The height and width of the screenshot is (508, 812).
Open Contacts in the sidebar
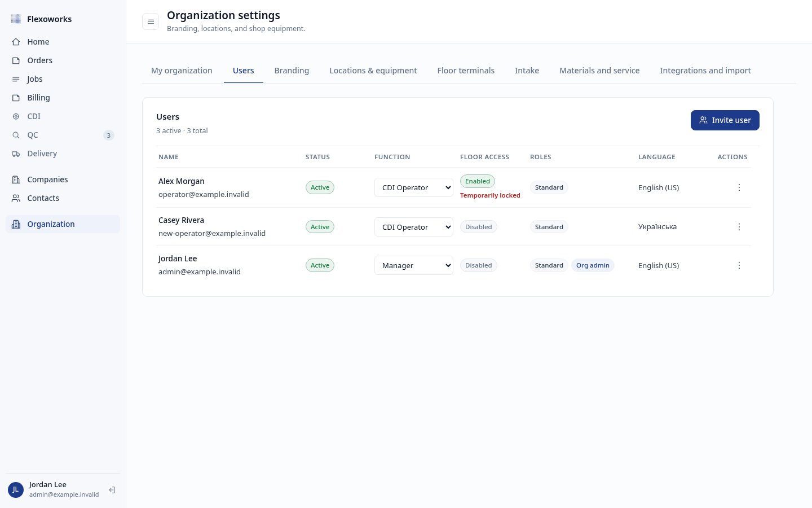tap(63, 198)
